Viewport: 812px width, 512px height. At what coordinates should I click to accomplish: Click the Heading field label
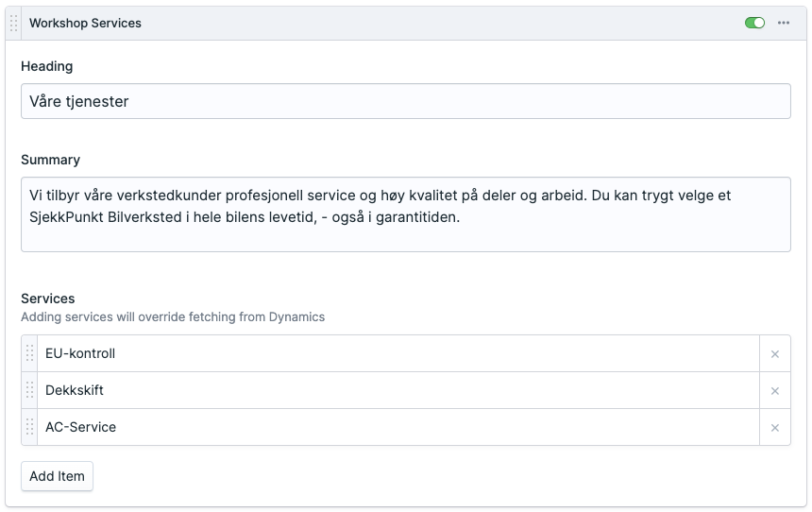coord(46,66)
